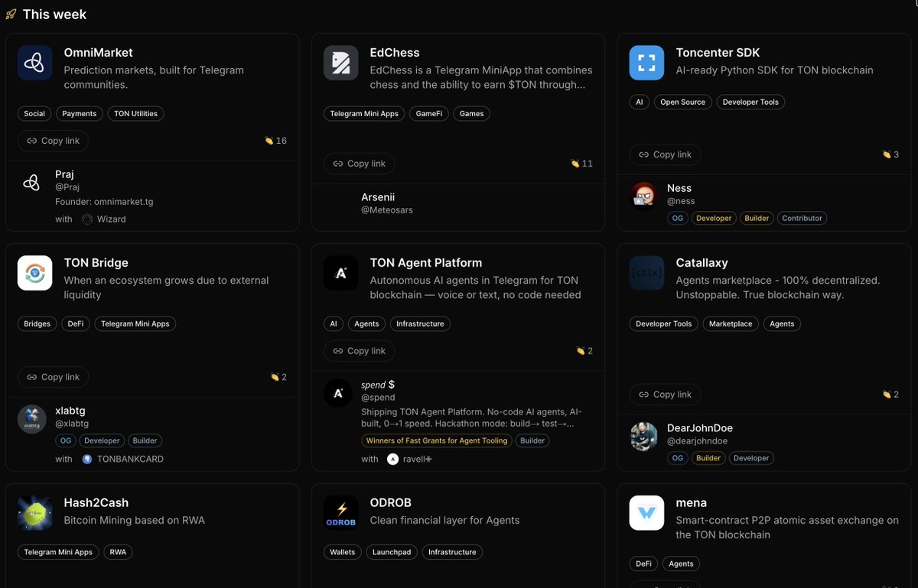Viewport: 918px width, 588px height.
Task: Click Founder: omnimarket.tg text
Action: [104, 203]
